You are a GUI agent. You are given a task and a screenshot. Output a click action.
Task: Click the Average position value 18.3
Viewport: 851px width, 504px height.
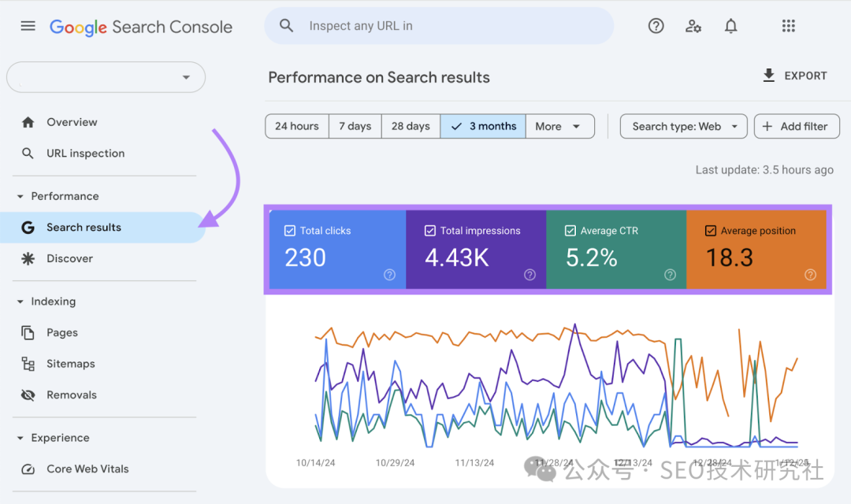click(x=730, y=258)
